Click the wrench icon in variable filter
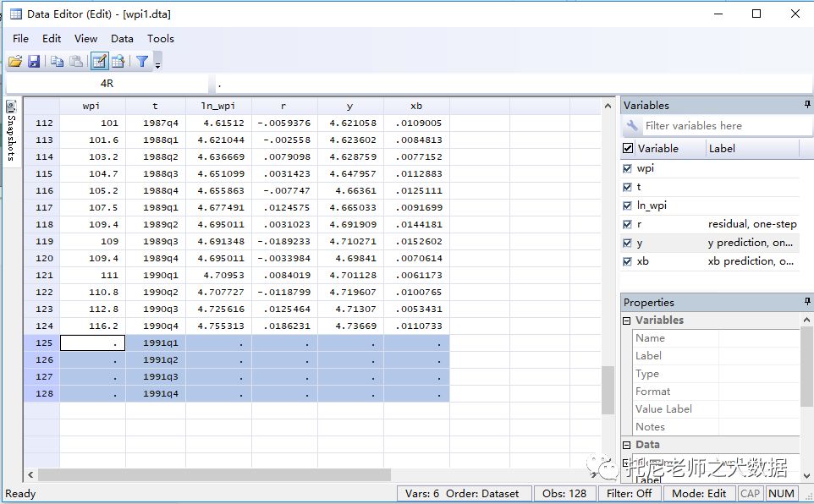 pyautogui.click(x=632, y=126)
